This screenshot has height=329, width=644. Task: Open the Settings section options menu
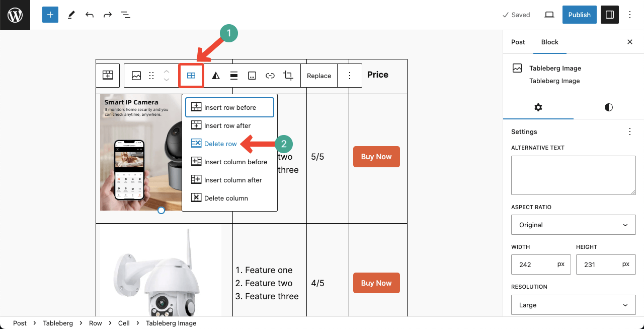(x=630, y=131)
